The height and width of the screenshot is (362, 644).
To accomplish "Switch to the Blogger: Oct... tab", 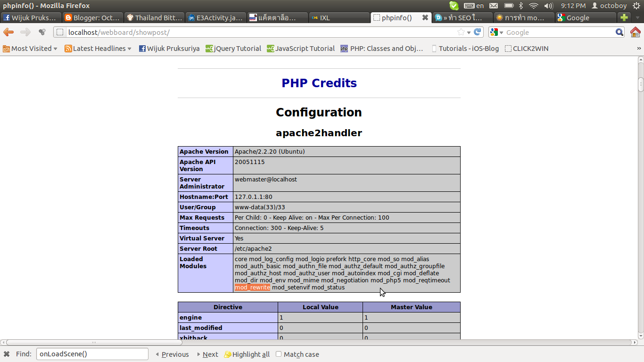I will 92,17.
